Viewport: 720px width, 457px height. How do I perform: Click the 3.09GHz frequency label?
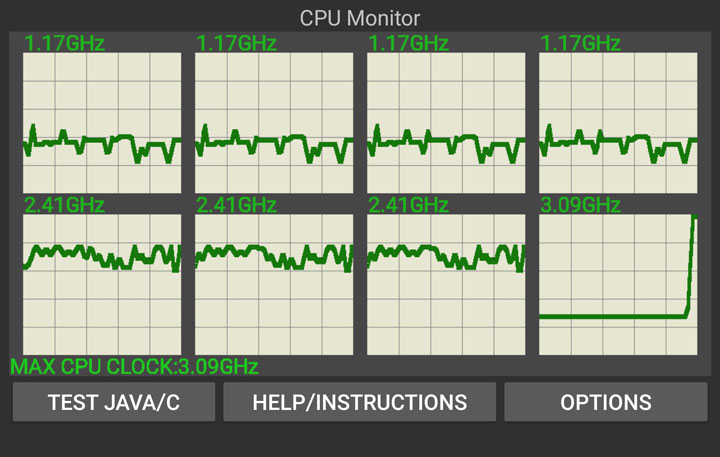pyautogui.click(x=580, y=205)
